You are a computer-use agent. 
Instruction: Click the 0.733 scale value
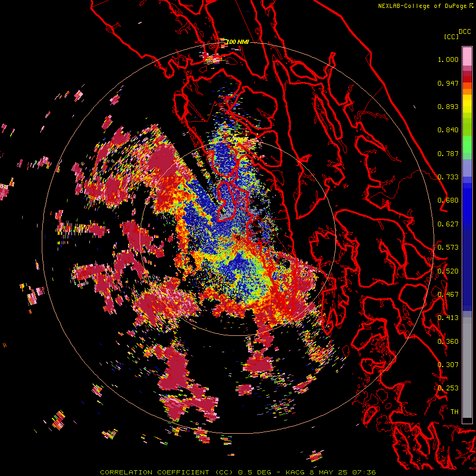click(x=448, y=177)
